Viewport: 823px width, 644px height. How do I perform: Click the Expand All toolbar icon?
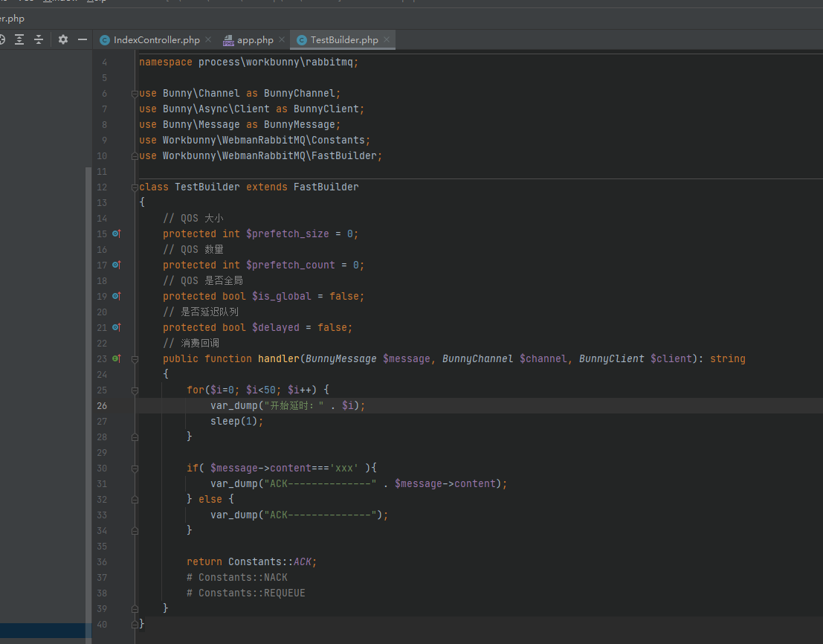19,39
